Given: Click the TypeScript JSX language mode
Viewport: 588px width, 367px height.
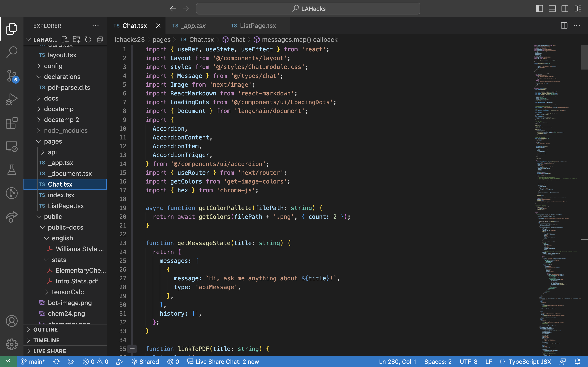Looking at the screenshot, I should click(x=529, y=362).
